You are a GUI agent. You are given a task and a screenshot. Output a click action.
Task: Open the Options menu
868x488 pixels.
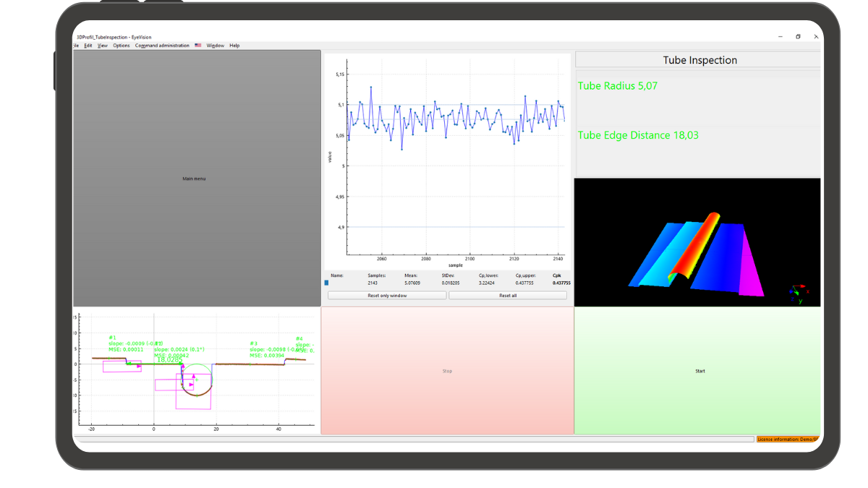click(122, 46)
